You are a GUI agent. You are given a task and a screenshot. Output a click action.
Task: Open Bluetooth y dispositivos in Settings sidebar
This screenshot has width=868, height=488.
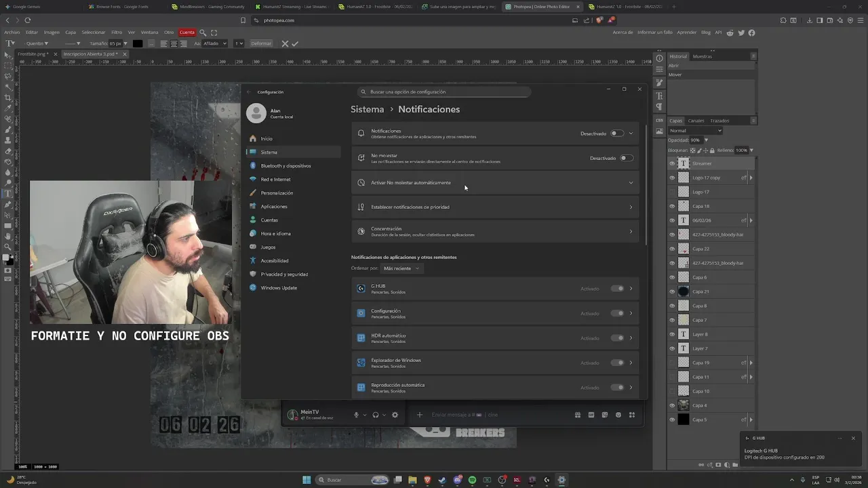tap(293, 166)
